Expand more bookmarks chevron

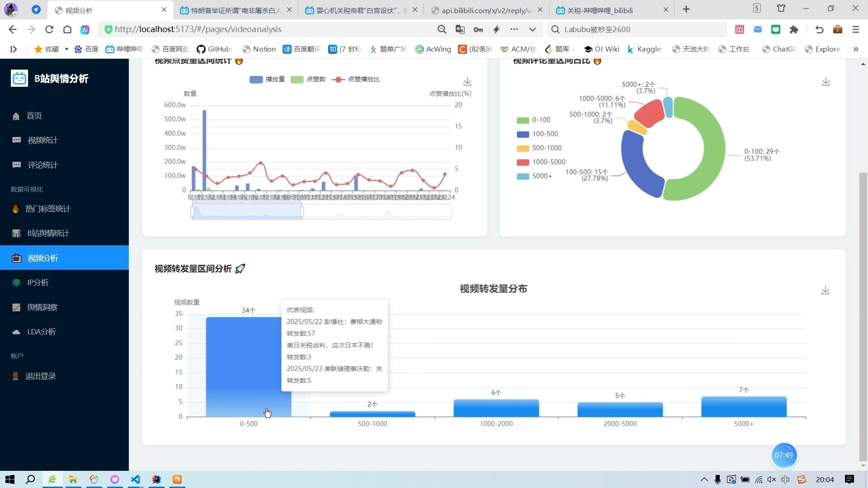[x=856, y=49]
